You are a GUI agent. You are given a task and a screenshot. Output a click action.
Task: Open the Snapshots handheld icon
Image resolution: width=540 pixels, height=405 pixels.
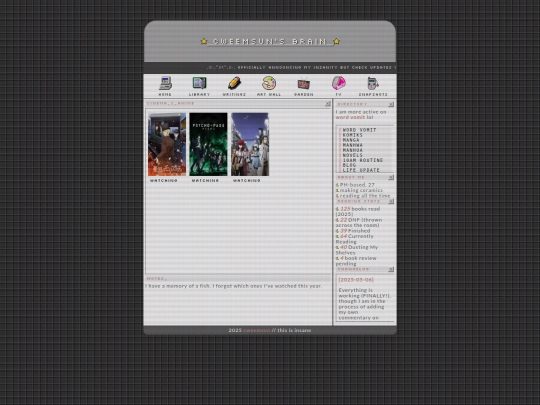[373, 84]
